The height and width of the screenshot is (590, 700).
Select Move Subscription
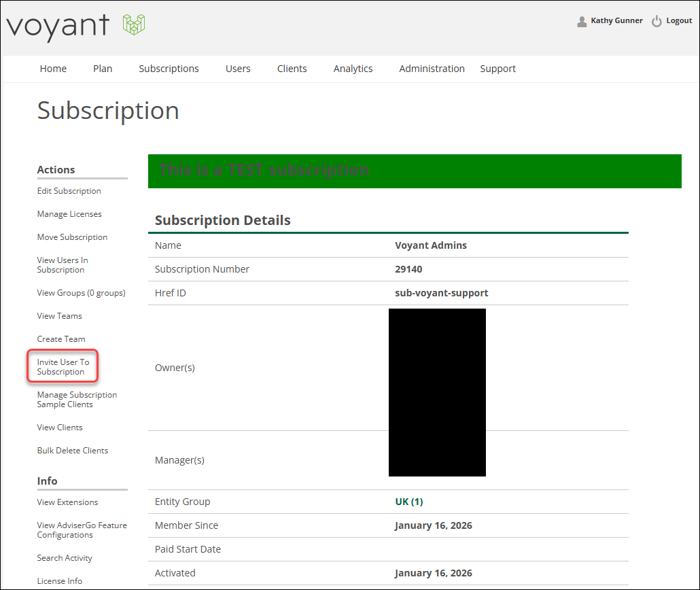[72, 237]
